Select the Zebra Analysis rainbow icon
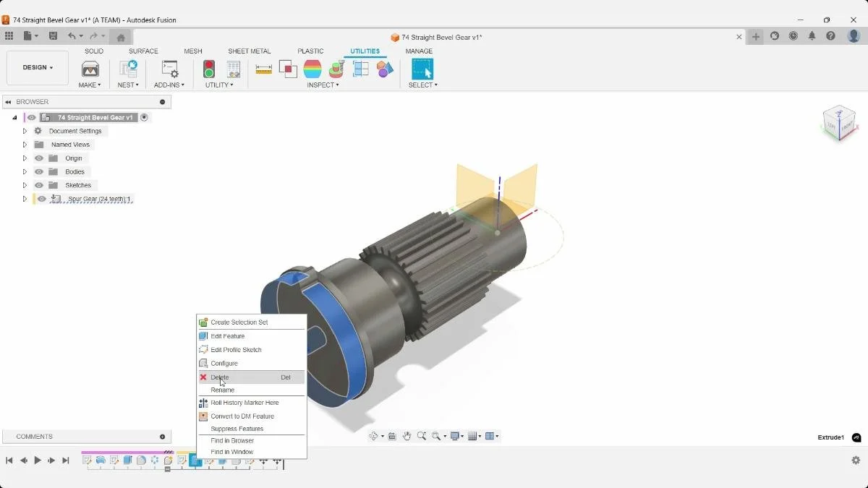Screen dimensions: 868x488 point(312,69)
